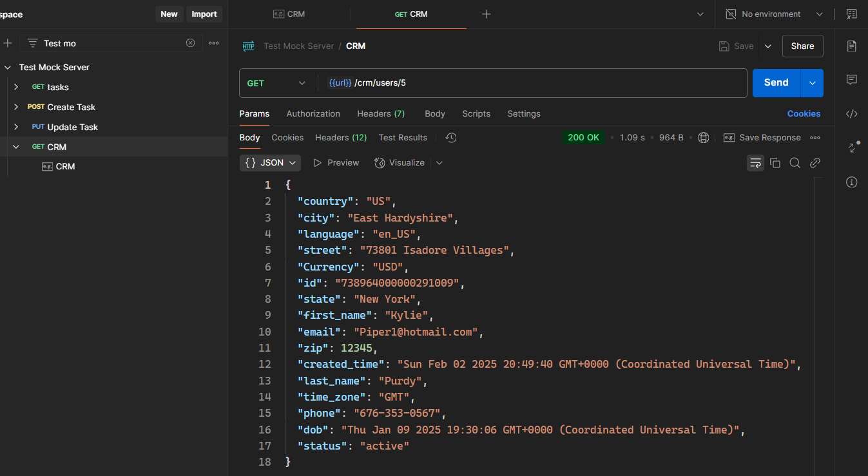Open the Settings tab

point(524,114)
